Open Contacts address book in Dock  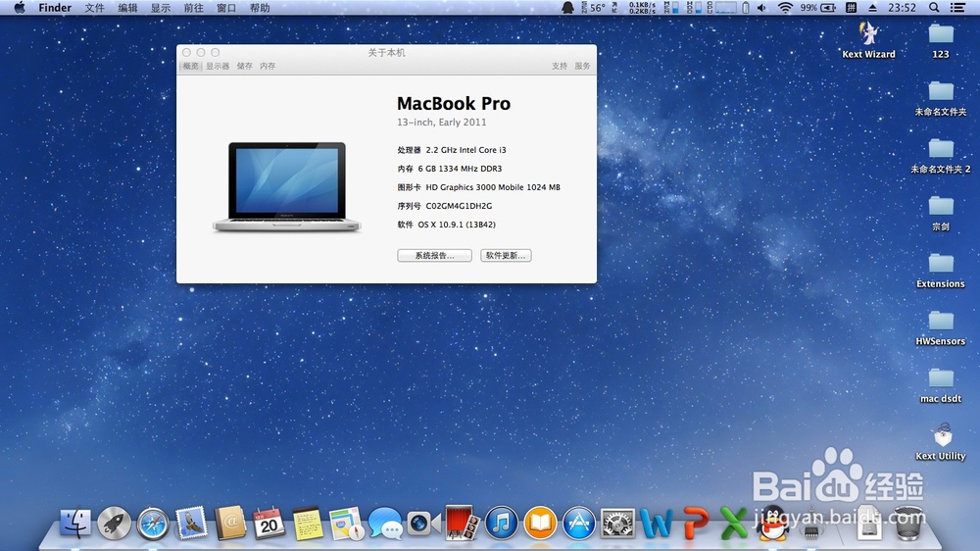pyautogui.click(x=230, y=523)
